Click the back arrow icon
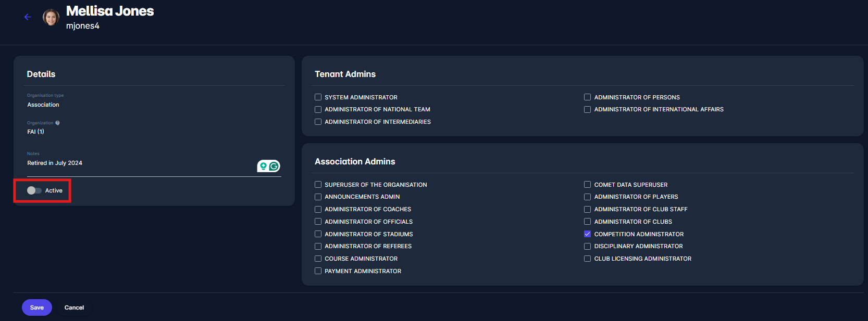 [28, 17]
